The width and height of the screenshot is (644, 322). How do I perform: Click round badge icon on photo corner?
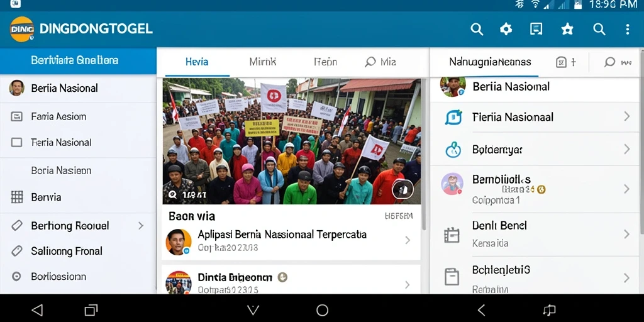(x=402, y=189)
